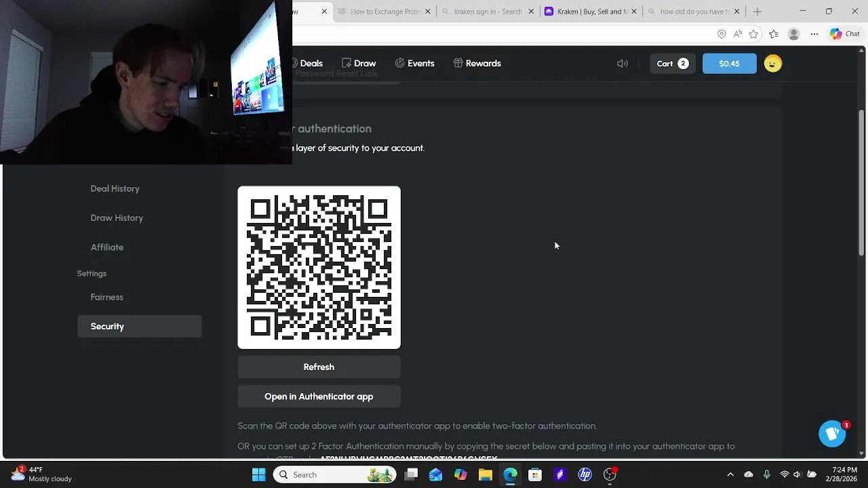The height and width of the screenshot is (488, 868).
Task: Open the Windows Start menu
Action: tap(258, 474)
